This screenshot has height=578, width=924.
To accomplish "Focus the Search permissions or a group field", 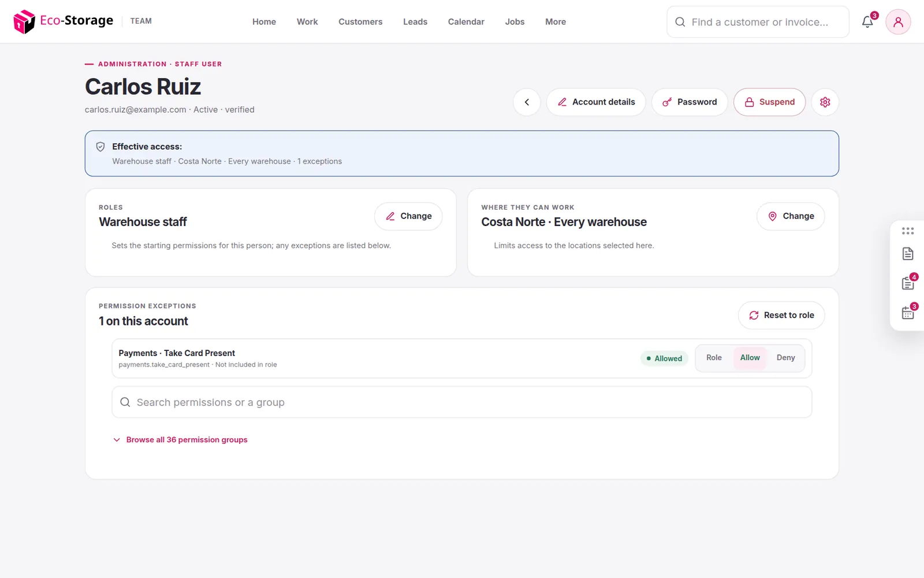I will pyautogui.click(x=462, y=402).
